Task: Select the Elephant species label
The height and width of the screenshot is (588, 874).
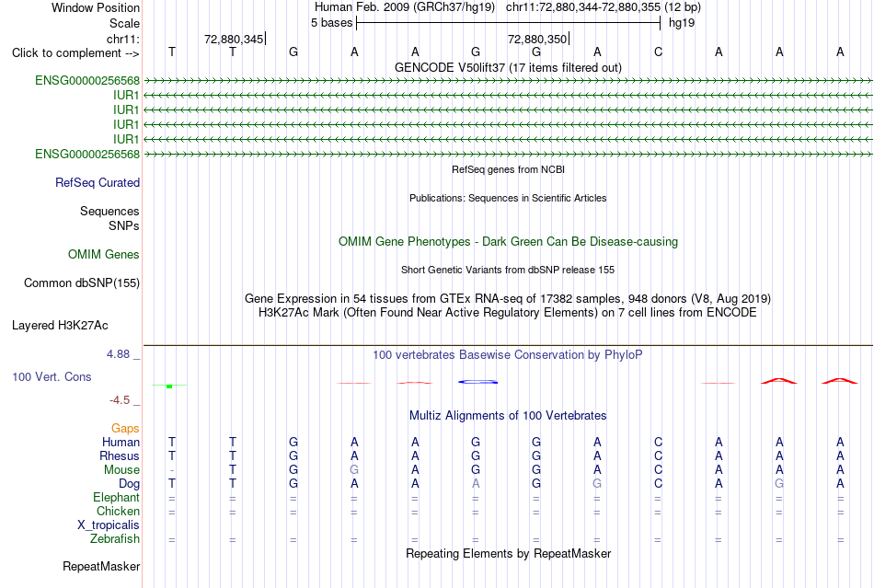Action: click(x=116, y=497)
